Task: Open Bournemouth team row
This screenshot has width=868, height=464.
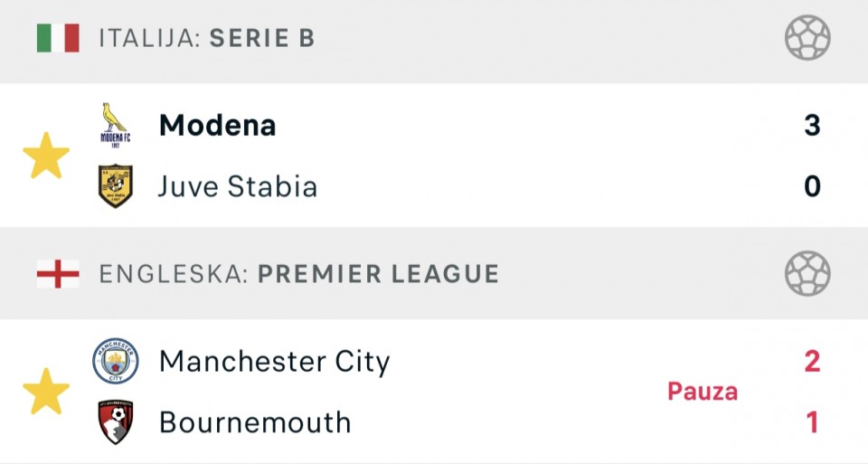Action: click(255, 422)
